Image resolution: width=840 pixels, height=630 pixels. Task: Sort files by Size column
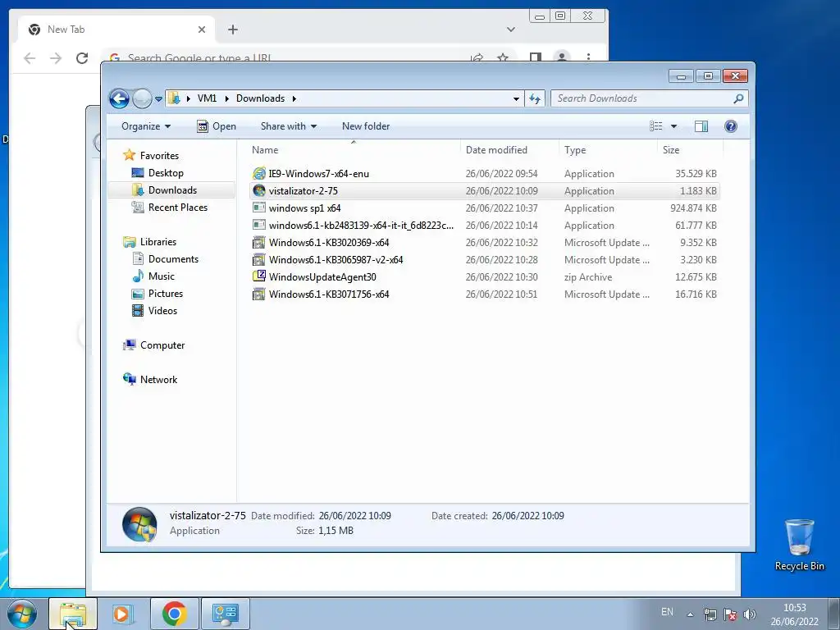coord(690,150)
